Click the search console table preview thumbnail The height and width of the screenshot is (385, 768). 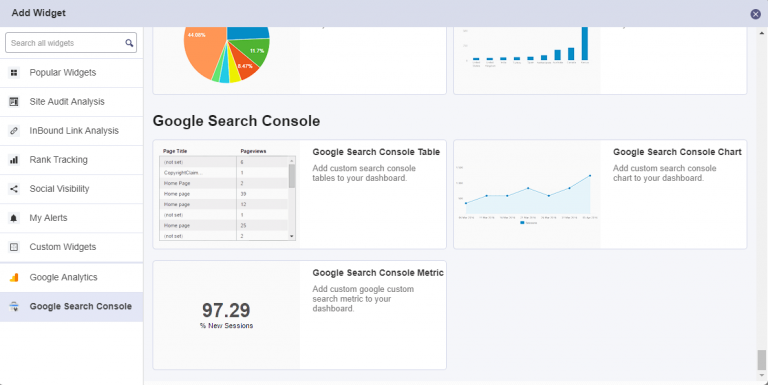[x=227, y=194]
